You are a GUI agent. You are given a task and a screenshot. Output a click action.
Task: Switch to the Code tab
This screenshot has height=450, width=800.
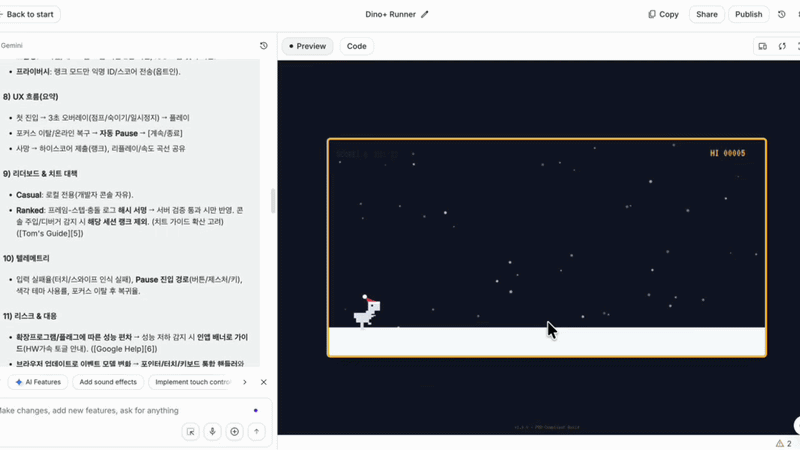tap(357, 46)
